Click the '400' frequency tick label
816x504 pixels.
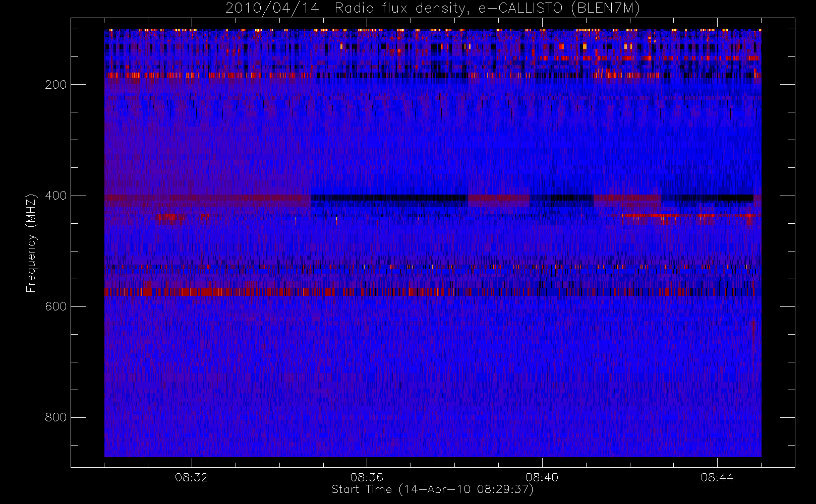click(x=55, y=196)
